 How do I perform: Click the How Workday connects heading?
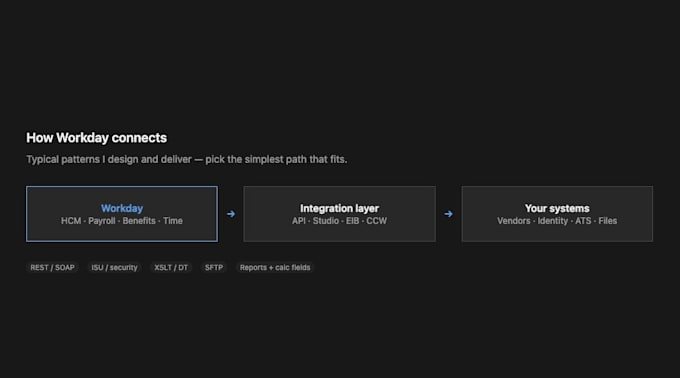(x=96, y=138)
